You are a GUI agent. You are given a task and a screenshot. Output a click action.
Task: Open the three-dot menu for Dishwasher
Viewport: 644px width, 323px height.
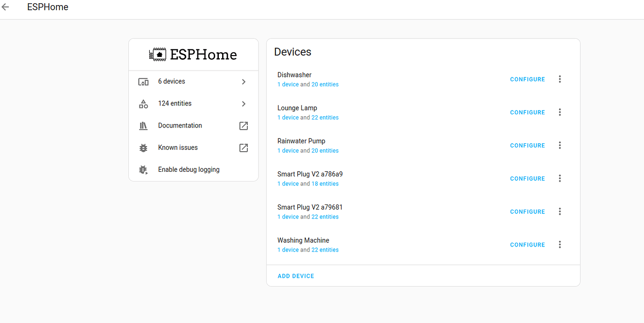[560, 79]
